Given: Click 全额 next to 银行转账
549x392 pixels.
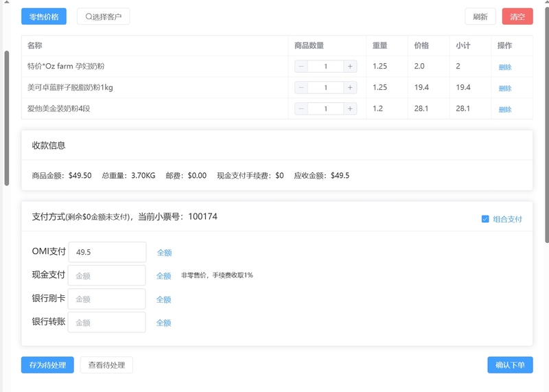Looking at the screenshot, I should coord(163,323).
